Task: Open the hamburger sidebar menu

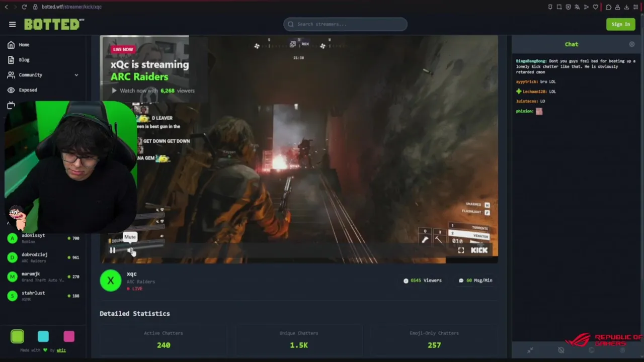Action: click(13, 24)
